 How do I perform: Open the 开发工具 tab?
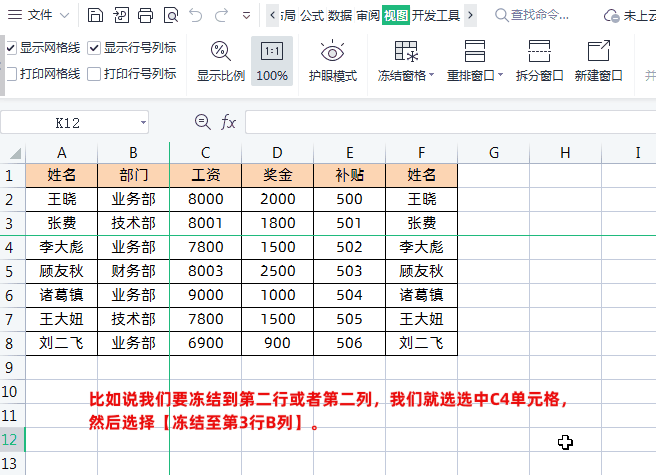436,15
